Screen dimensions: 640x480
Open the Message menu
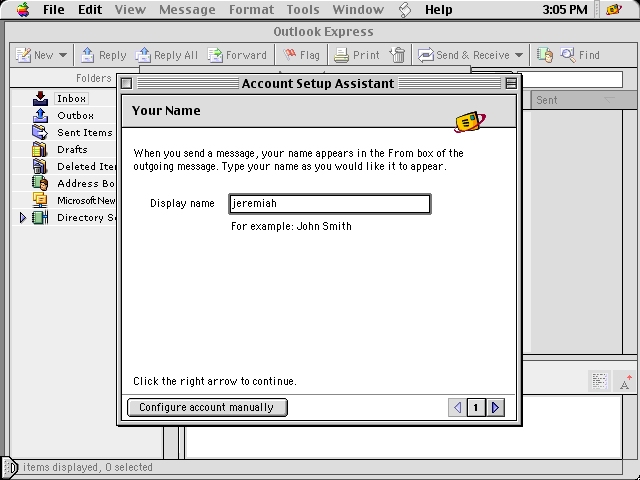187,9
